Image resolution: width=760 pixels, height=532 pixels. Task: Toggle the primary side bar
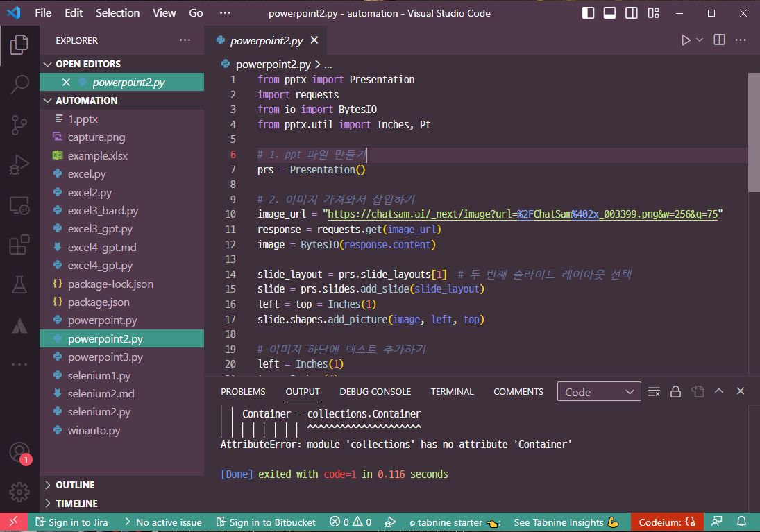pos(588,13)
